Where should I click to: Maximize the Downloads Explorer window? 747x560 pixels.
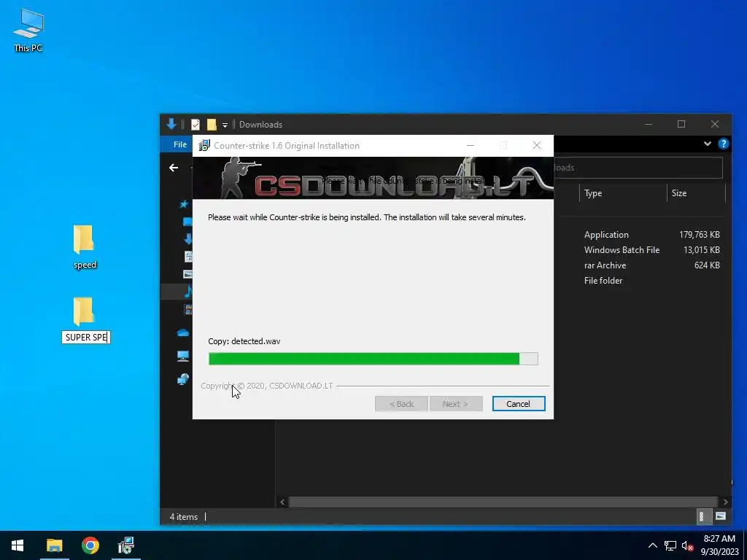(681, 124)
